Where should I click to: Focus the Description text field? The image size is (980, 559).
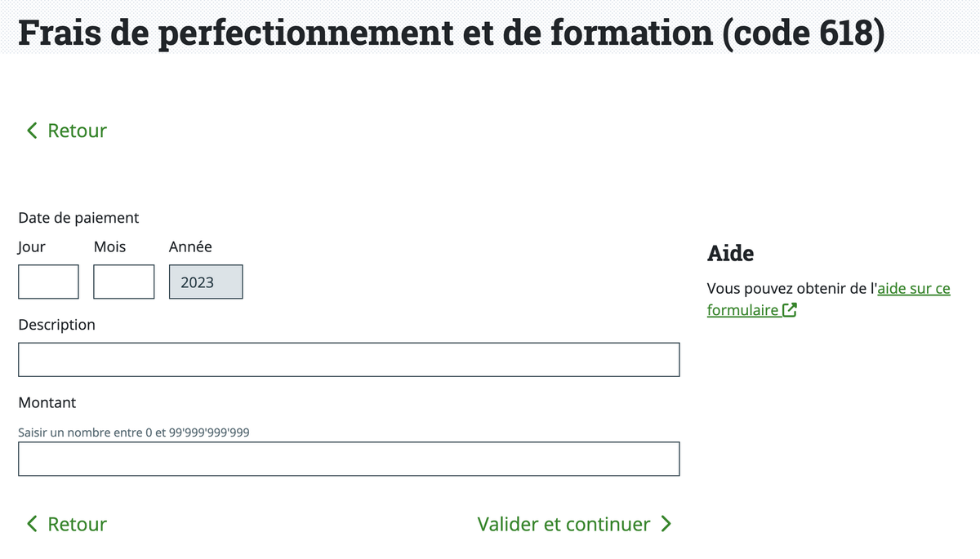[x=349, y=359]
